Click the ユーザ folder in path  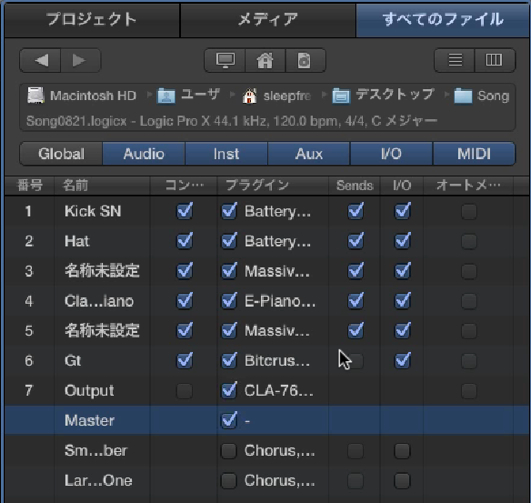point(189,96)
